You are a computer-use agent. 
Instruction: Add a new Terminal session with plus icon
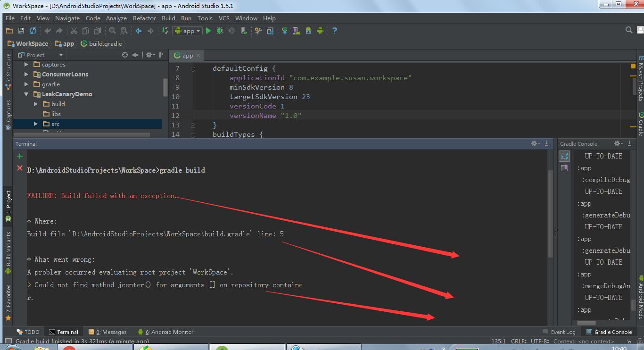[20, 156]
